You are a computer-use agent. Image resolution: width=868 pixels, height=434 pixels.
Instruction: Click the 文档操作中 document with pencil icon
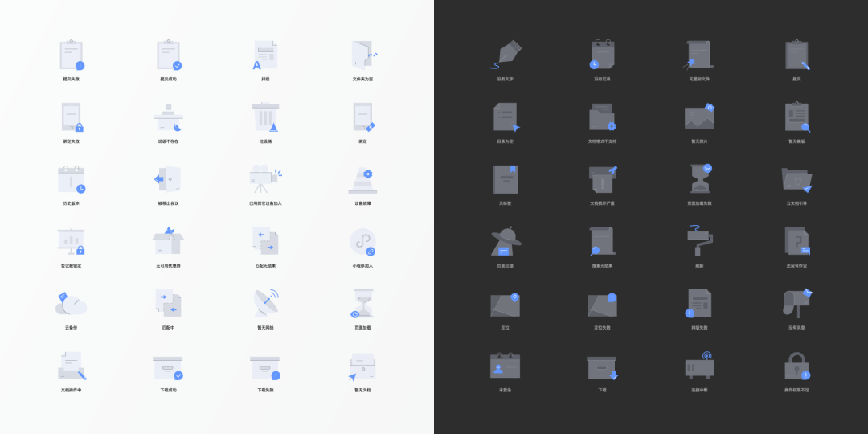click(72, 366)
